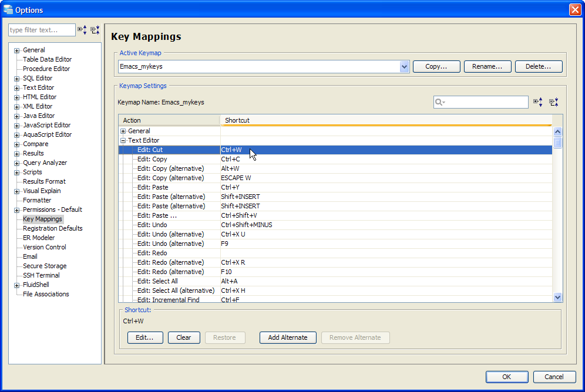585x392 pixels.
Task: Click the keymap search field
Action: pyautogui.click(x=481, y=102)
